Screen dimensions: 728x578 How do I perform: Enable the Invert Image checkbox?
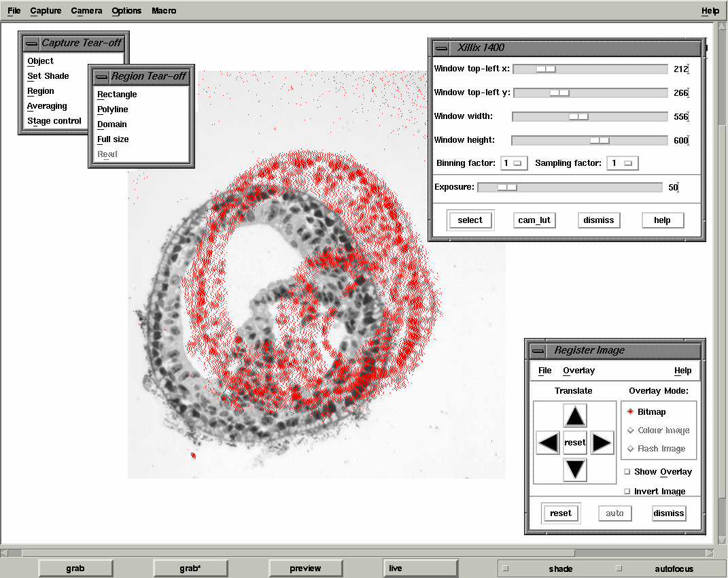point(627,491)
